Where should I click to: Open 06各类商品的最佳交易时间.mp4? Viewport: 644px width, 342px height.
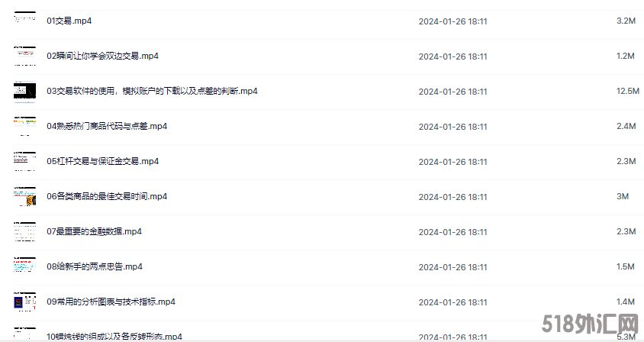pyautogui.click(x=107, y=196)
